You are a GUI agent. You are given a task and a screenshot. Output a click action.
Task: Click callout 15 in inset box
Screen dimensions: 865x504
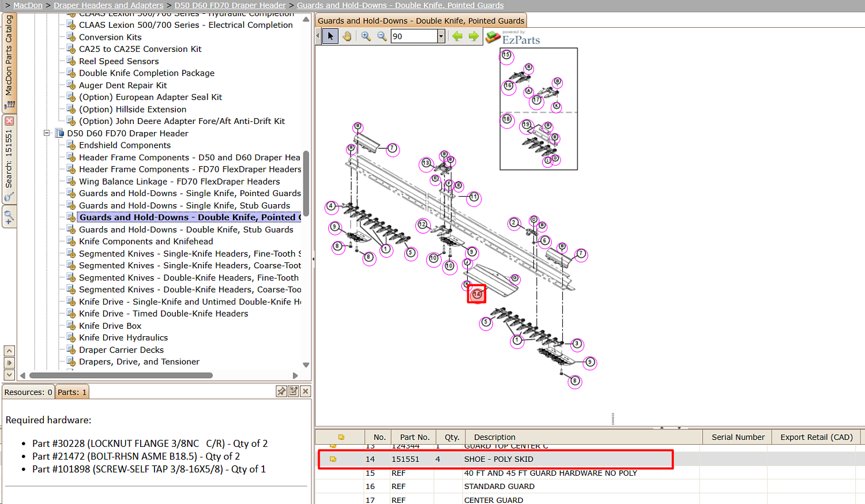506,55
